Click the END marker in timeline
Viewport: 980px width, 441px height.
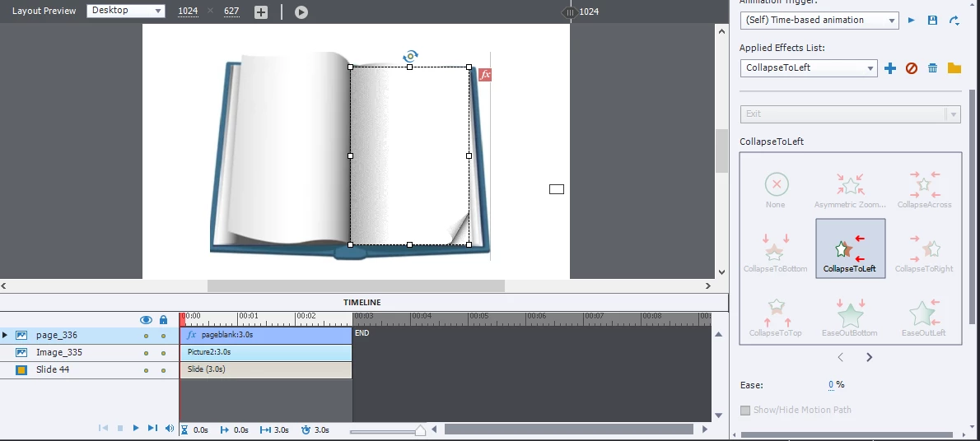362,333
